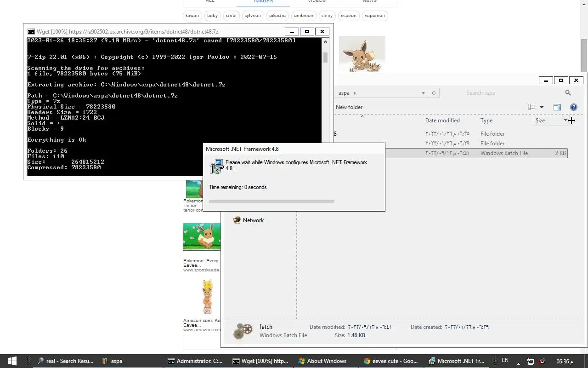Sort by the Date modified column header

click(442, 121)
